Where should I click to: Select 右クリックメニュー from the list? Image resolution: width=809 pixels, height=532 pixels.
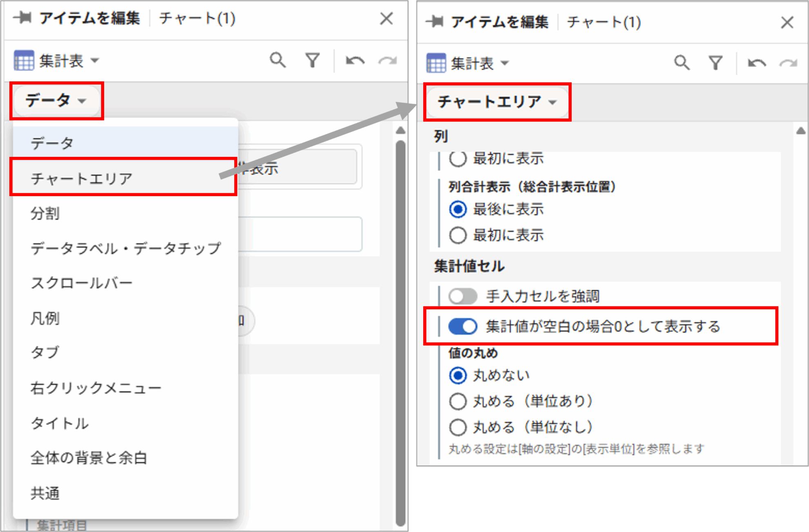click(x=96, y=388)
